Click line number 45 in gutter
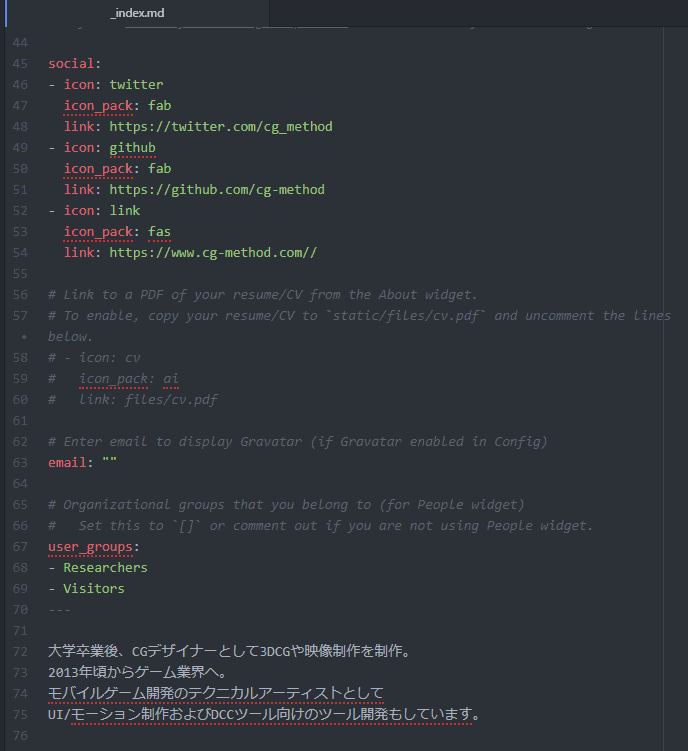This screenshot has width=688, height=751. 20,64
